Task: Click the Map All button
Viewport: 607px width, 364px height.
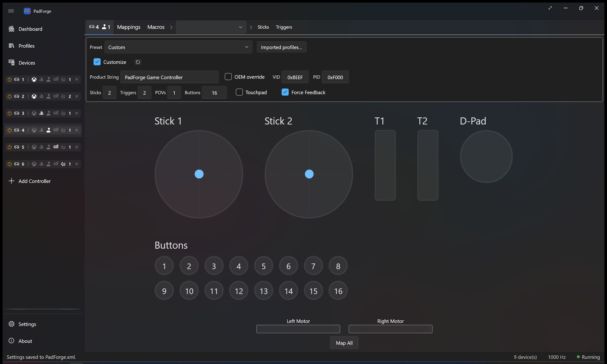Action: 344,343
